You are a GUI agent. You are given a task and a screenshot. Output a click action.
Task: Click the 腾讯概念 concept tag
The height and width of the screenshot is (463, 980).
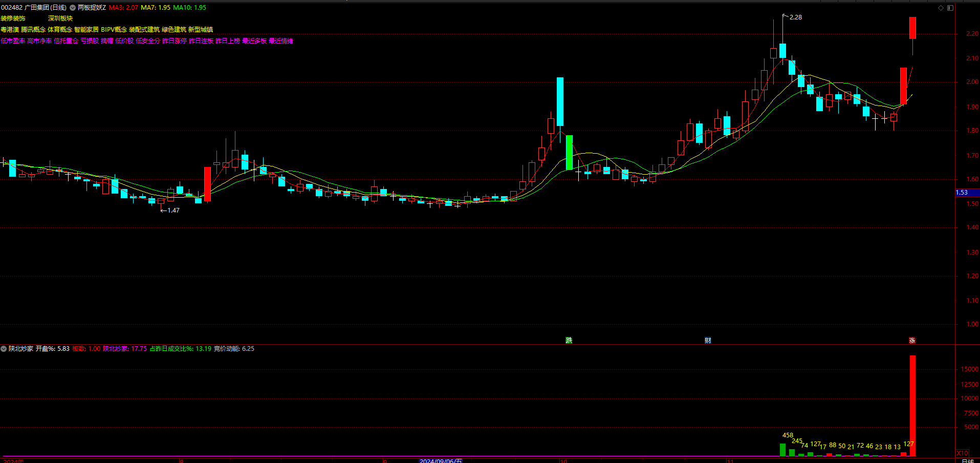(33, 30)
